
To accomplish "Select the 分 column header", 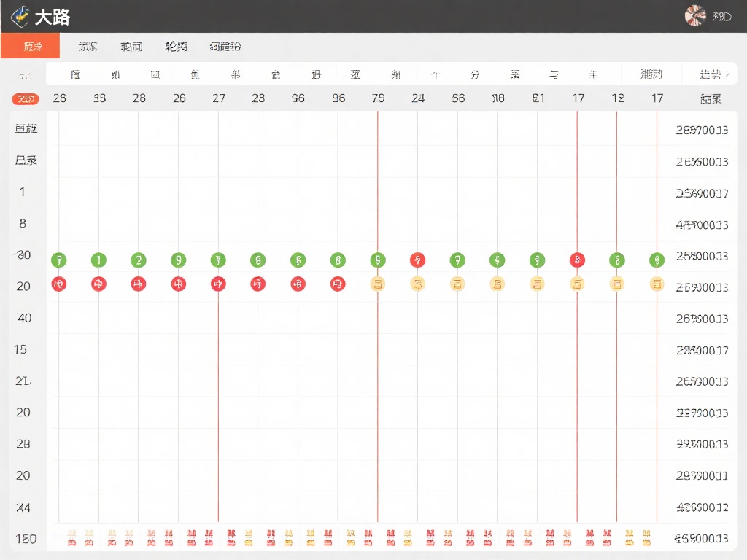I will pos(475,74).
